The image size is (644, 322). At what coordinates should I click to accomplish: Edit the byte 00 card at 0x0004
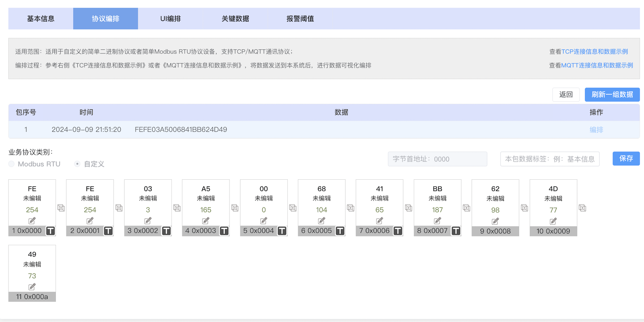tap(264, 221)
